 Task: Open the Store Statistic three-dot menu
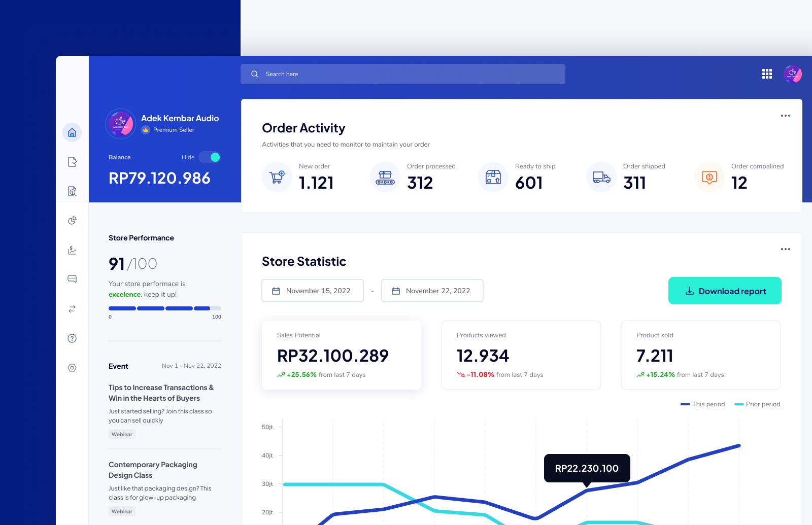[785, 249]
